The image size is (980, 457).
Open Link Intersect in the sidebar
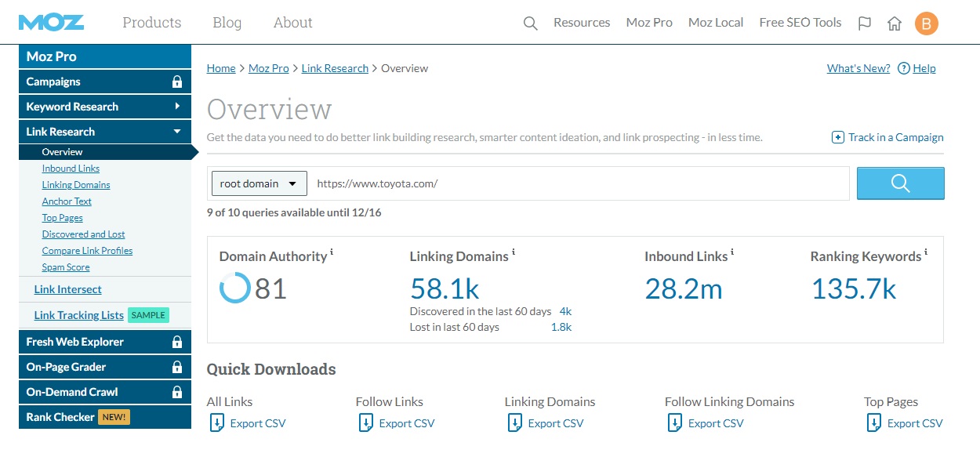[68, 289]
